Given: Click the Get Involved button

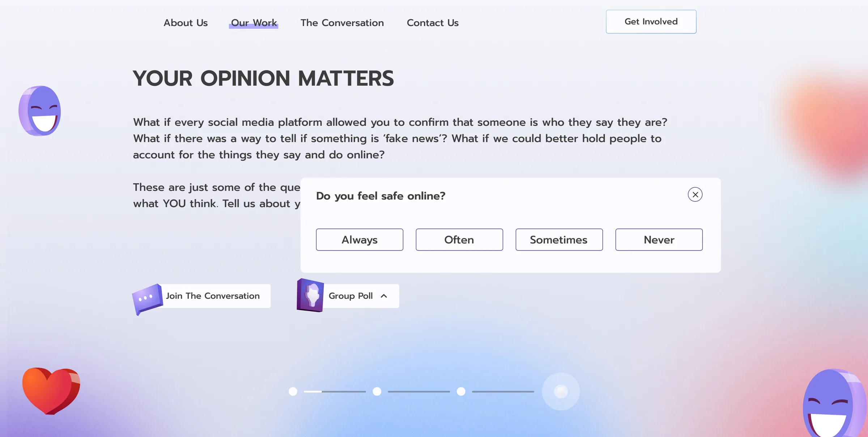Looking at the screenshot, I should pos(651,22).
